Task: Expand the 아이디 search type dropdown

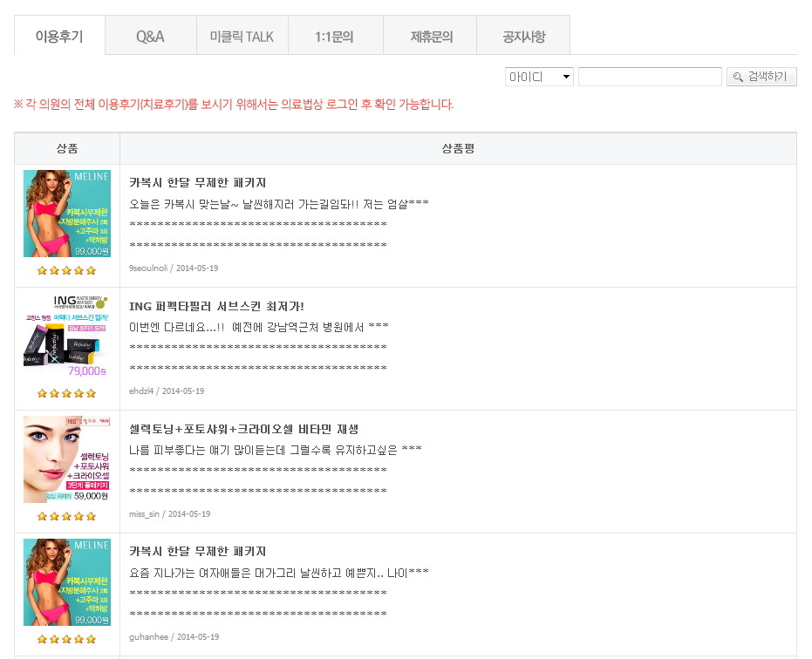Action: pyautogui.click(x=539, y=77)
